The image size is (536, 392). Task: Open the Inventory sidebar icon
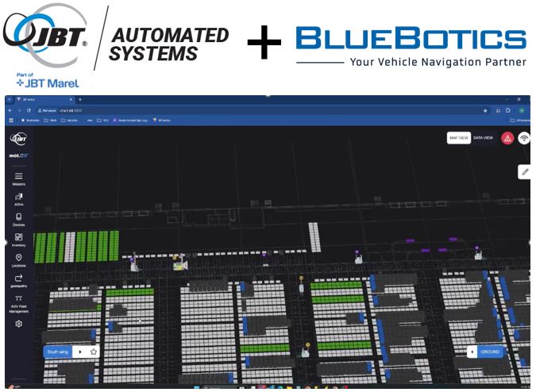[x=18, y=236]
